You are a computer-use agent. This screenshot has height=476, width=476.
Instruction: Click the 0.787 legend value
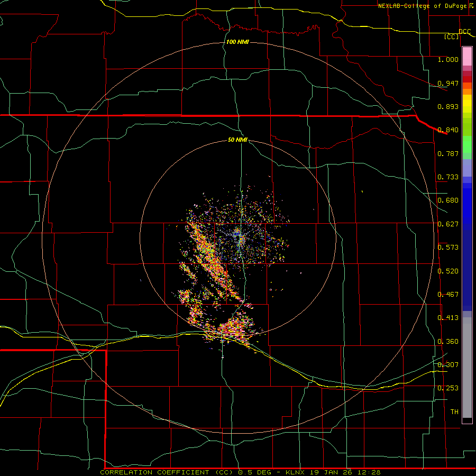[448, 153]
